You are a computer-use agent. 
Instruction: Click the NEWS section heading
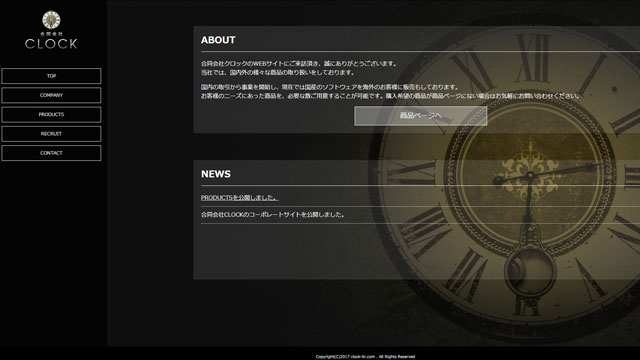pyautogui.click(x=216, y=174)
